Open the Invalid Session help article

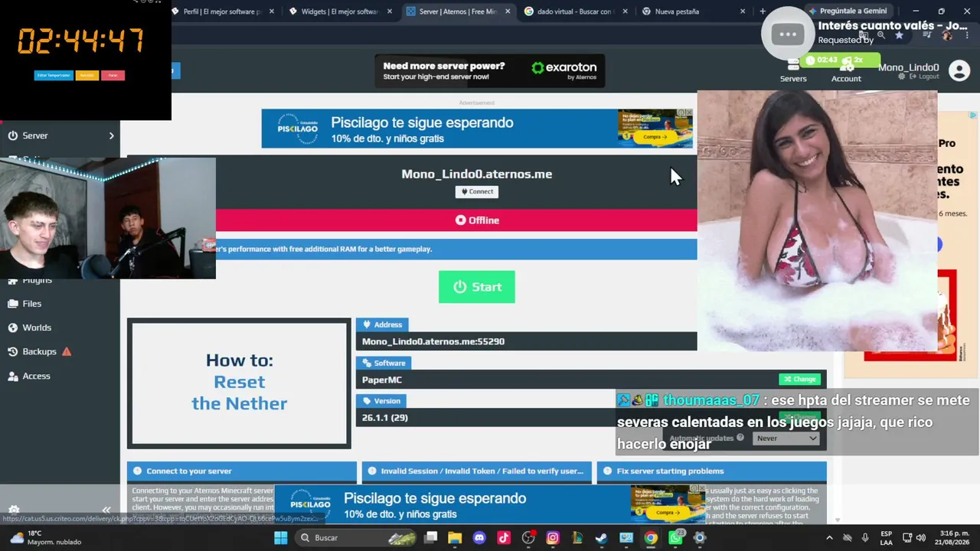(477, 471)
